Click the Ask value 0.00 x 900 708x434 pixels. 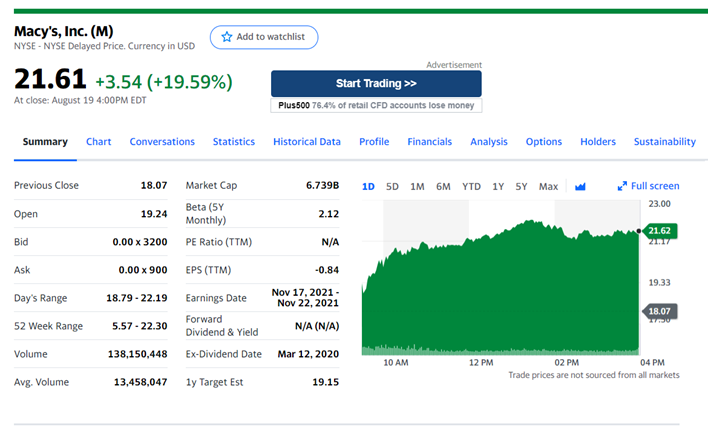pyautogui.click(x=143, y=270)
